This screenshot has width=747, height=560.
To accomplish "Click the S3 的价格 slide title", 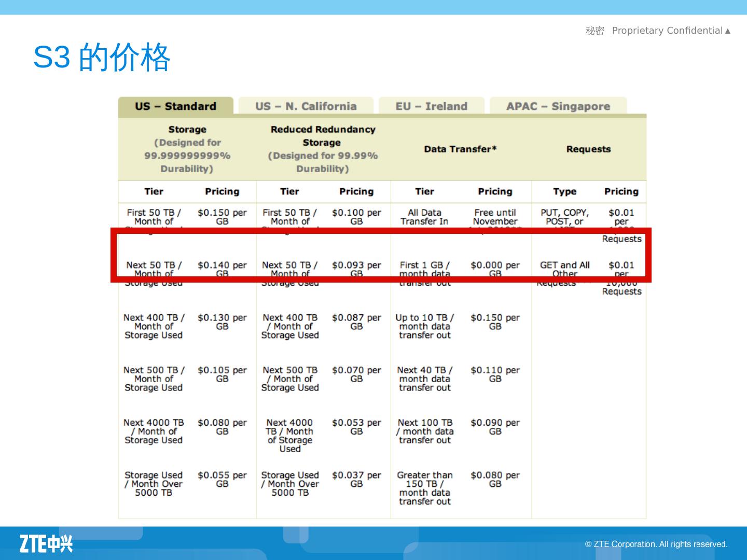I will point(102,57).
